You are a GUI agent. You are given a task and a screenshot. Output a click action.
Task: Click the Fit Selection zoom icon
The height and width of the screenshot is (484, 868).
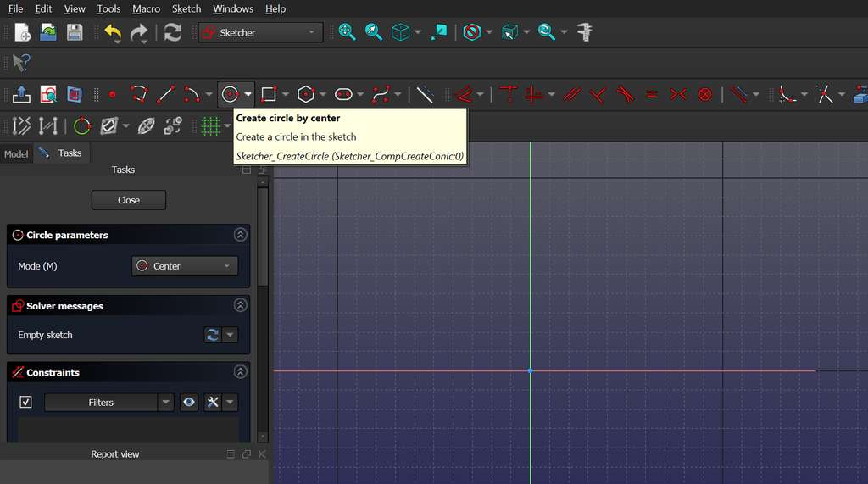click(x=374, y=32)
